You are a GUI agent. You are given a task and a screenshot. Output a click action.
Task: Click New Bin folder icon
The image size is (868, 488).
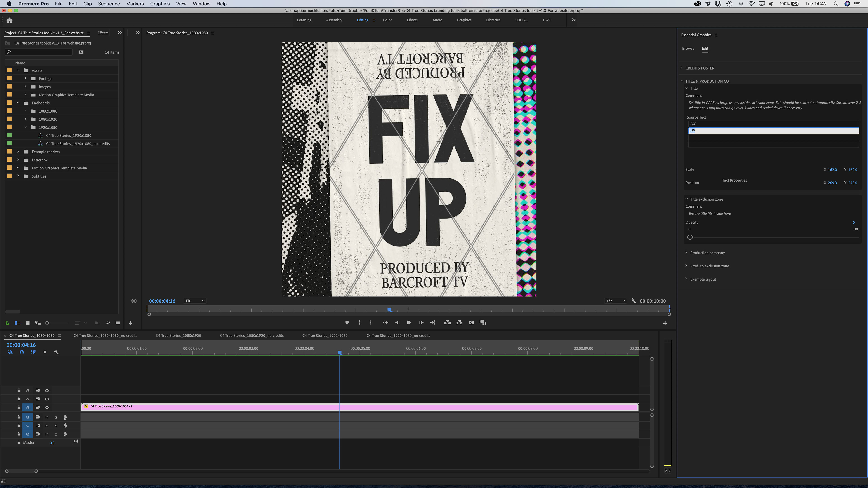click(x=118, y=323)
